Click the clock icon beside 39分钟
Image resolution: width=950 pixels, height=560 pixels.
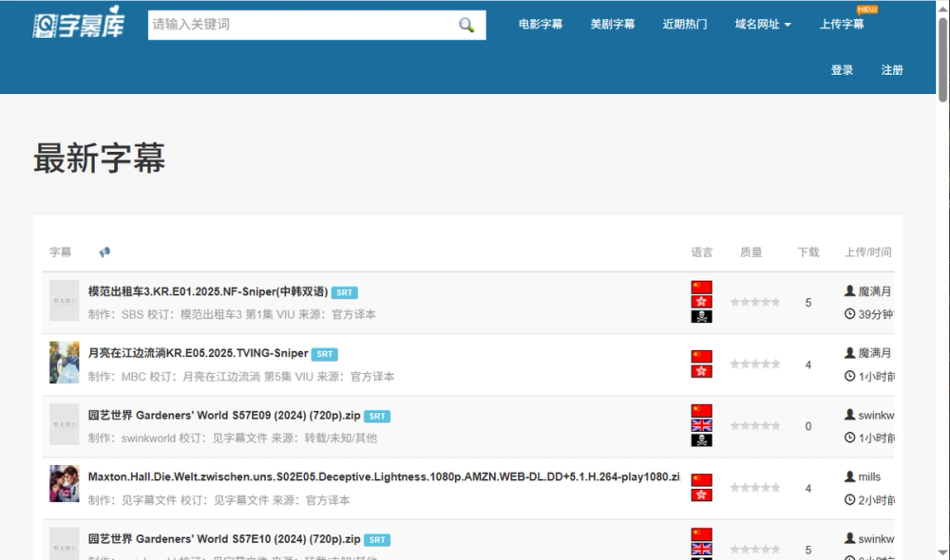(849, 314)
